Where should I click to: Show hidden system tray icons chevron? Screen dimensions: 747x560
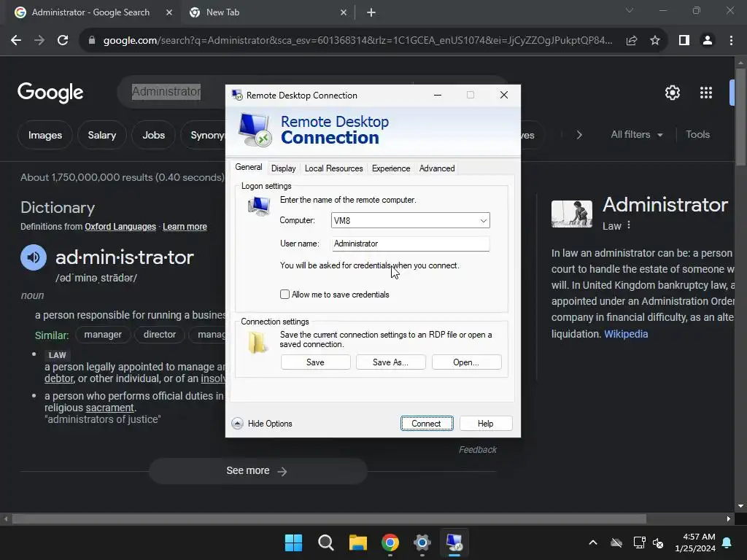[593, 542]
